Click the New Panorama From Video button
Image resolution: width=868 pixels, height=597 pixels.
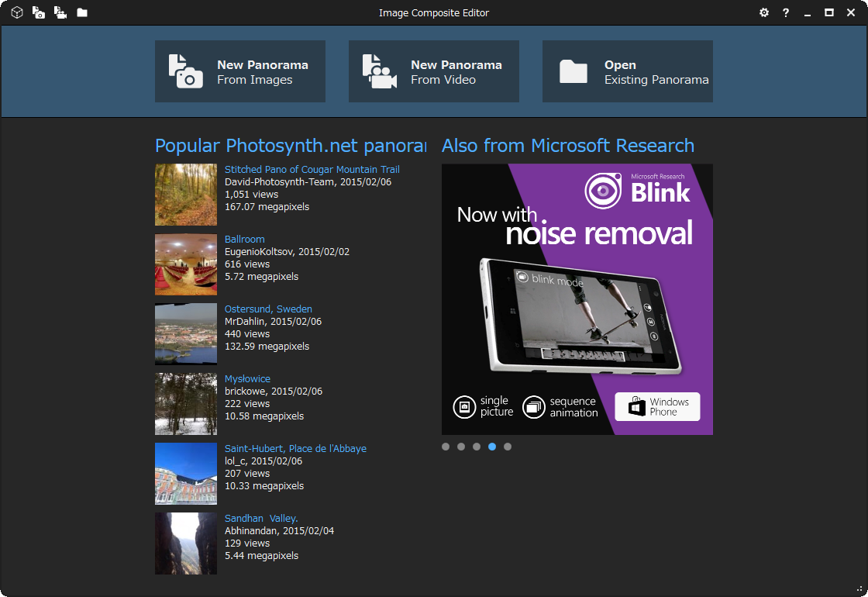[434, 71]
